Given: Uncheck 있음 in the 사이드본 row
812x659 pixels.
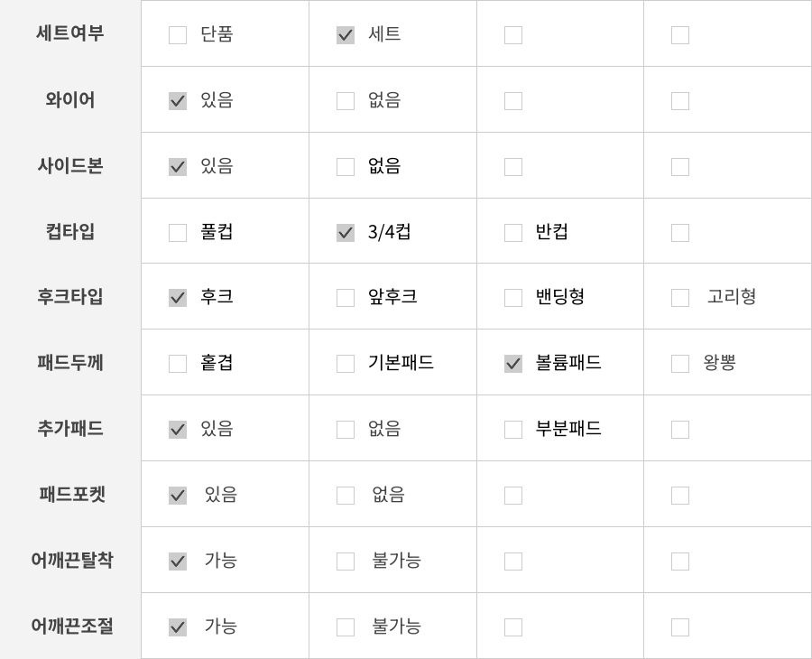Looking at the screenshot, I should 178,167.
